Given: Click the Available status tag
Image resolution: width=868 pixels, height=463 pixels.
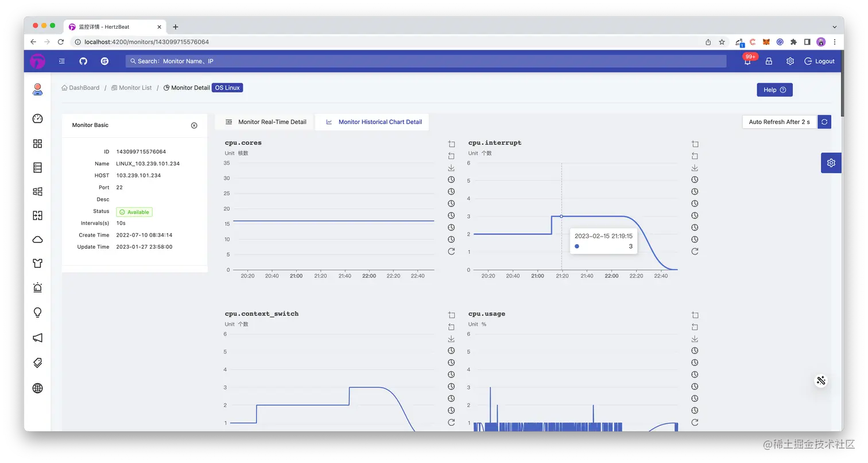Looking at the screenshot, I should pos(134,212).
